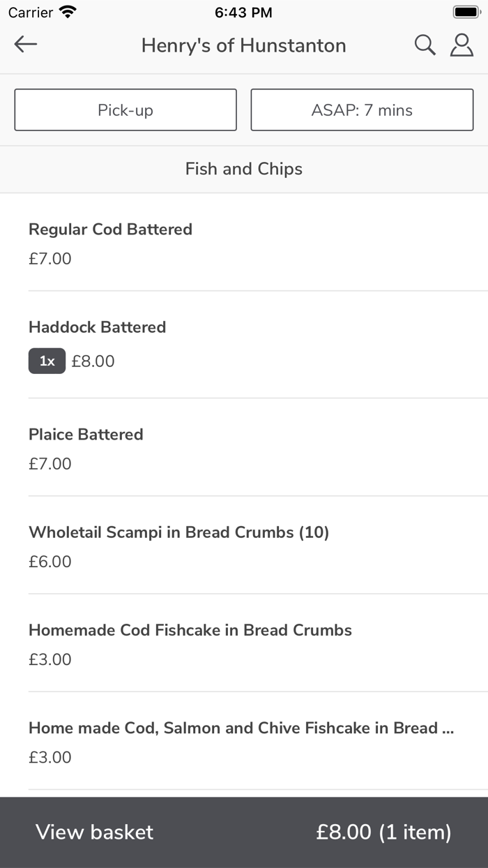Tap the 6:43 PM clock in status bar
Viewport: 488px width, 868px height.
[243, 13]
